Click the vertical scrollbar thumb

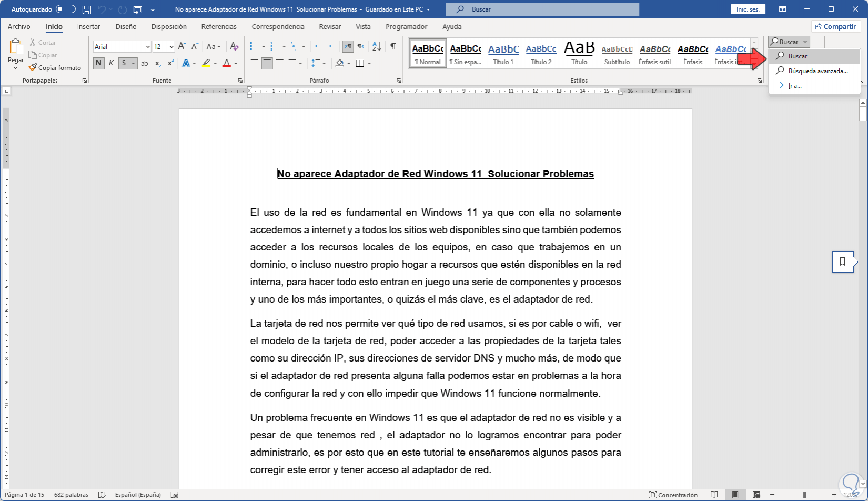[863, 114]
